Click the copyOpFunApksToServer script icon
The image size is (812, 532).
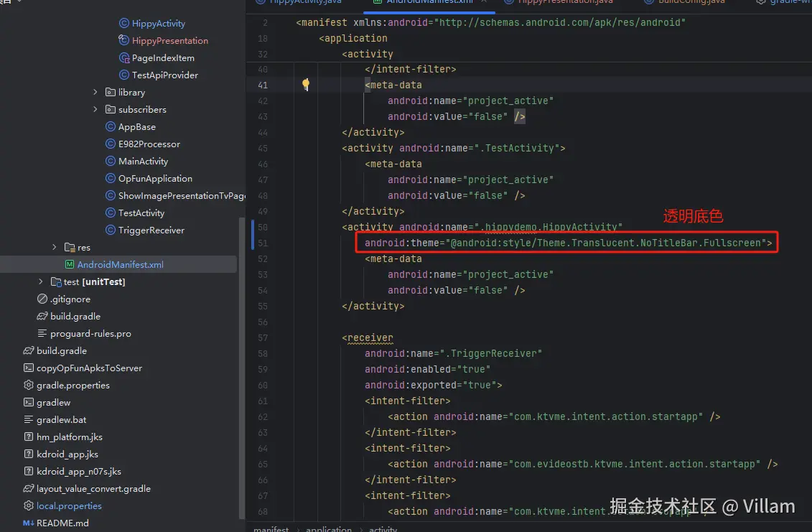click(29, 368)
